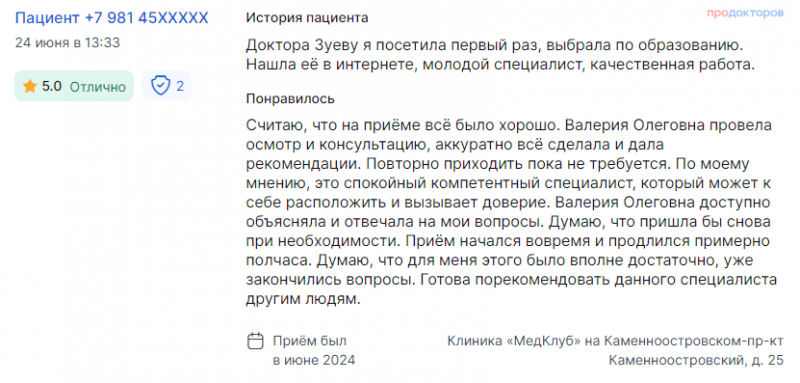
Task: Open patient profile +7 981 45XXXXX
Action: tap(112, 18)
